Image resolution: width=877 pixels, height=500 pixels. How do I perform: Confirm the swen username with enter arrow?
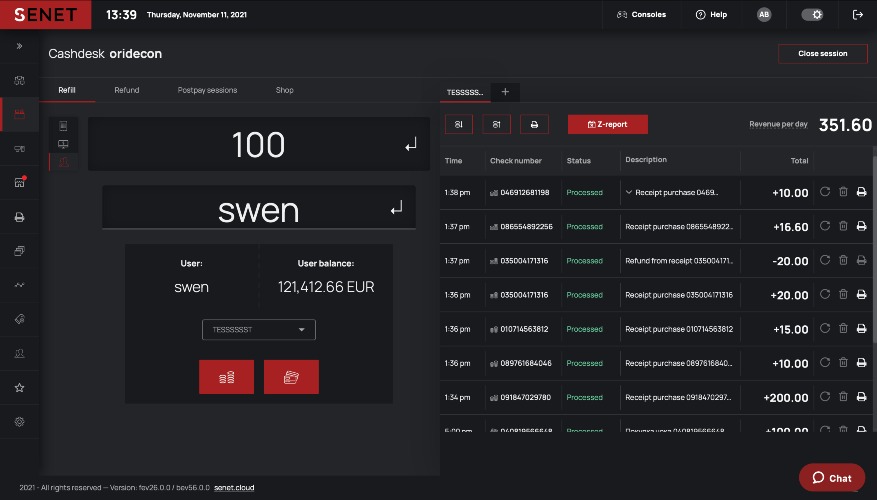397,209
